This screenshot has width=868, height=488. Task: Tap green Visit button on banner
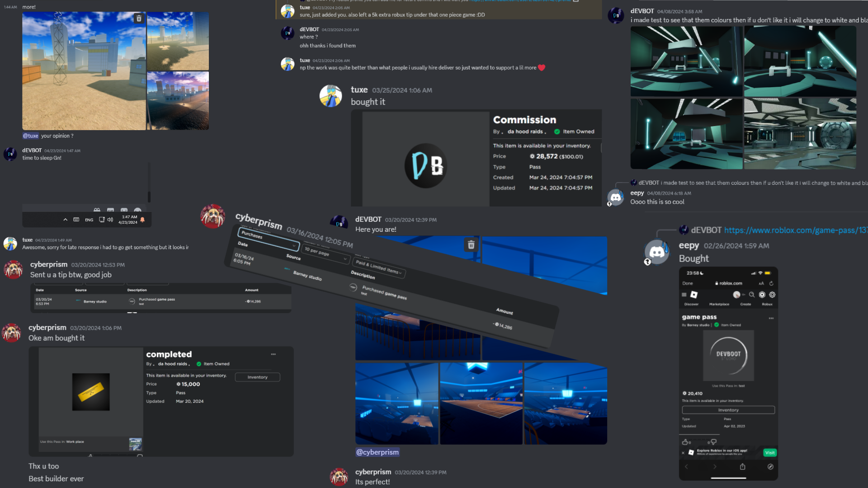770,453
